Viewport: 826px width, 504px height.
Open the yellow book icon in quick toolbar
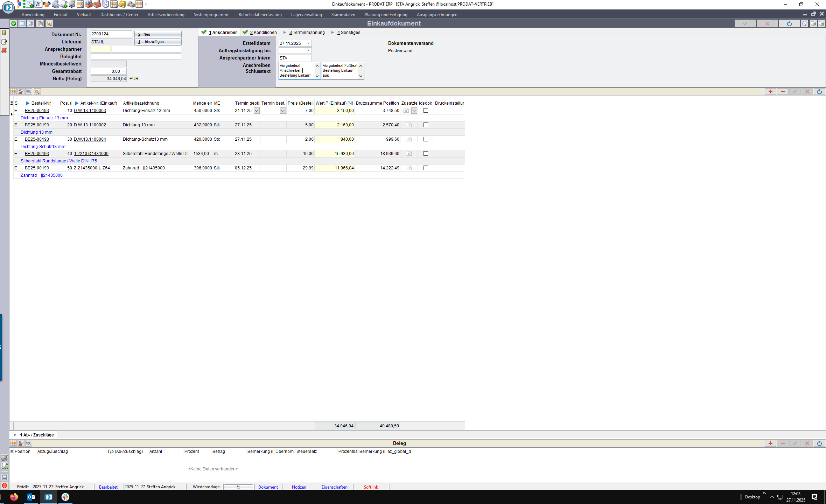pos(122,4)
